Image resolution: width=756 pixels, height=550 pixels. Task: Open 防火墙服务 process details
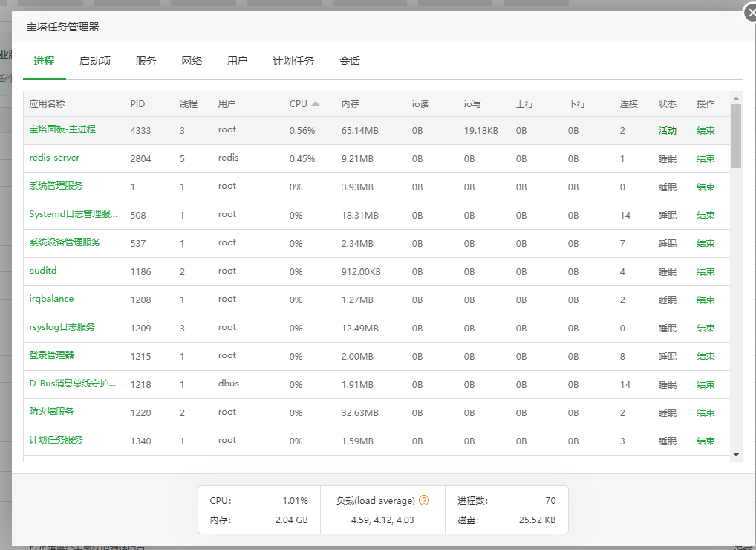tap(53, 412)
